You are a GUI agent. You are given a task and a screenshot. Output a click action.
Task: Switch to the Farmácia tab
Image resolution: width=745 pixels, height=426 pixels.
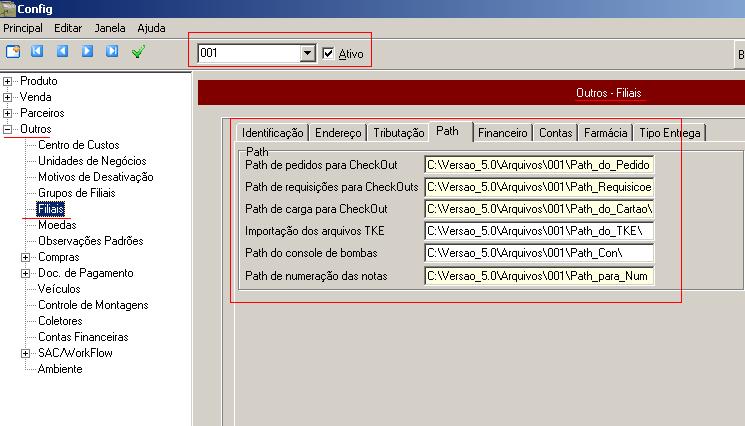tap(605, 133)
